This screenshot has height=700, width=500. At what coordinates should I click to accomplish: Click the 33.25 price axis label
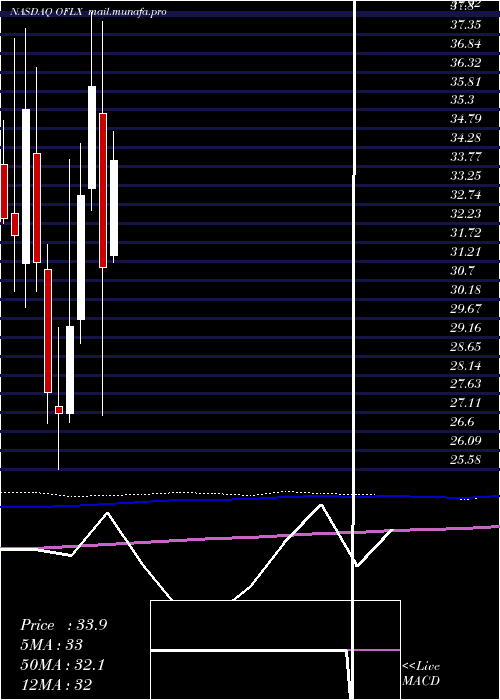click(466, 176)
